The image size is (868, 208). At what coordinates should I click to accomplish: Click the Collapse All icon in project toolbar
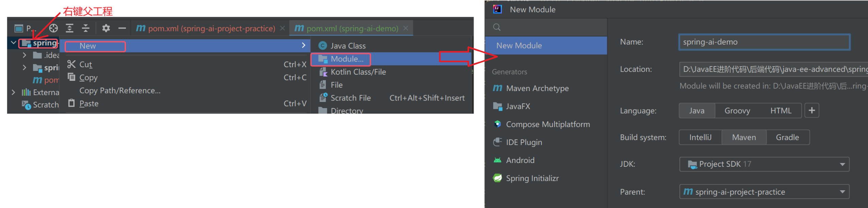86,28
